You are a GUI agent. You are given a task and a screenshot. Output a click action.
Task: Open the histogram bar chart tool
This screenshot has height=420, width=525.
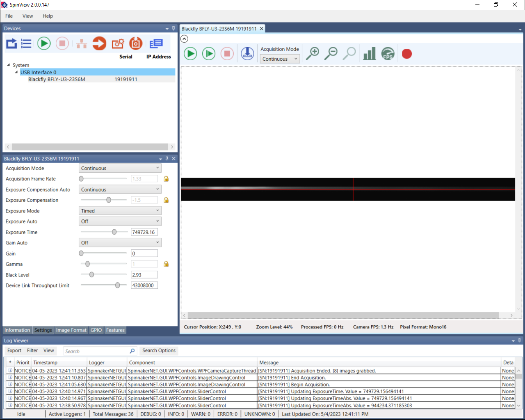pyautogui.click(x=369, y=54)
